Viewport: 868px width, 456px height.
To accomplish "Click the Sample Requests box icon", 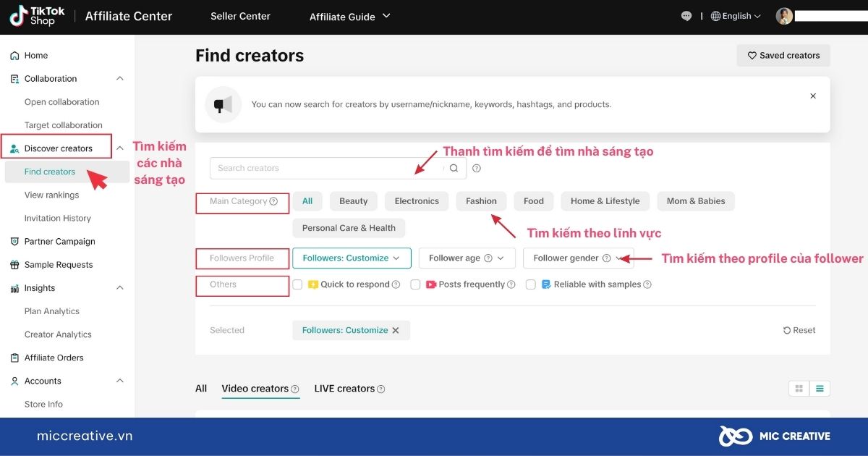I will 14,265.
